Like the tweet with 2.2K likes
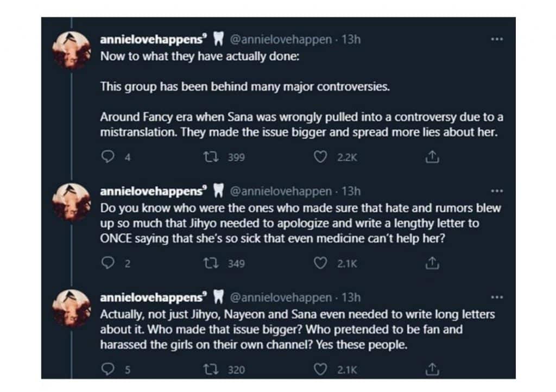This screenshot has height=392, width=556. point(321,157)
